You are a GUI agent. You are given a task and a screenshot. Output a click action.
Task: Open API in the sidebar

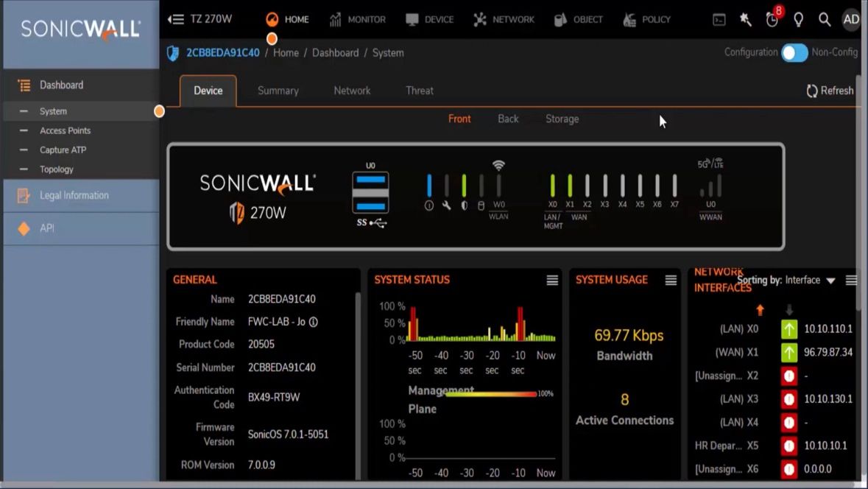[81, 228]
